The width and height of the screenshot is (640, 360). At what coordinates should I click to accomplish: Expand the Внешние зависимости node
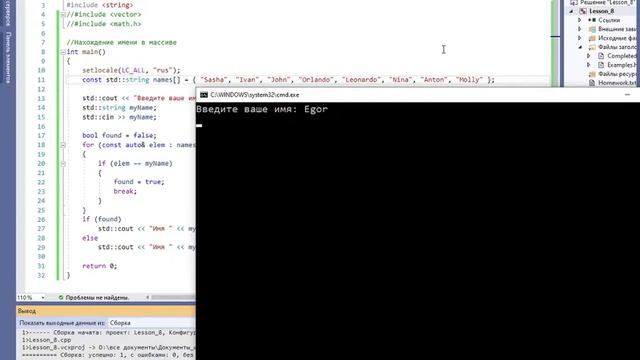pos(580,29)
